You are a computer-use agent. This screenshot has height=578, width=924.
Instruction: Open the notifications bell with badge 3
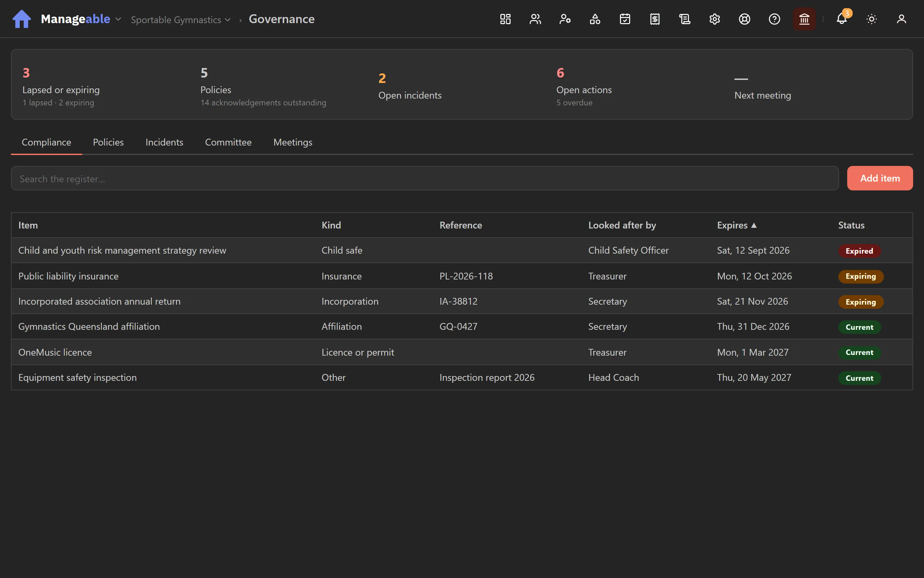(842, 19)
